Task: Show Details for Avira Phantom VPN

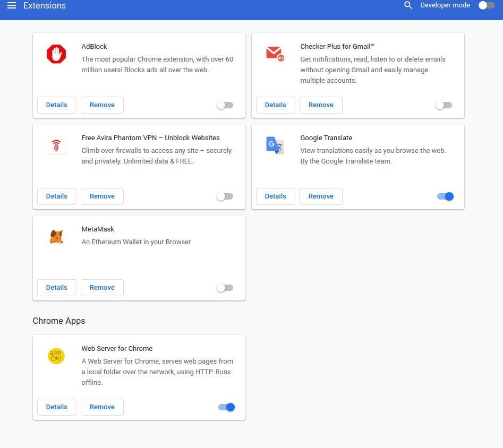Action: 57,196
